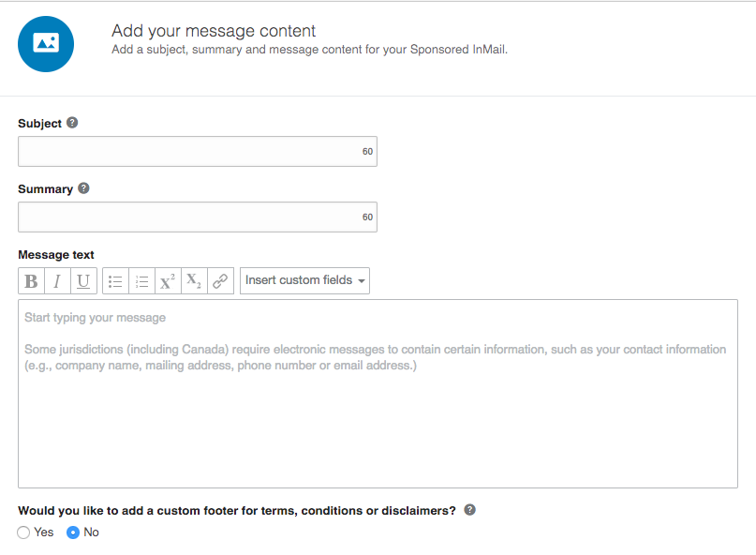
Task: Apply subscript formatting
Action: [194, 281]
